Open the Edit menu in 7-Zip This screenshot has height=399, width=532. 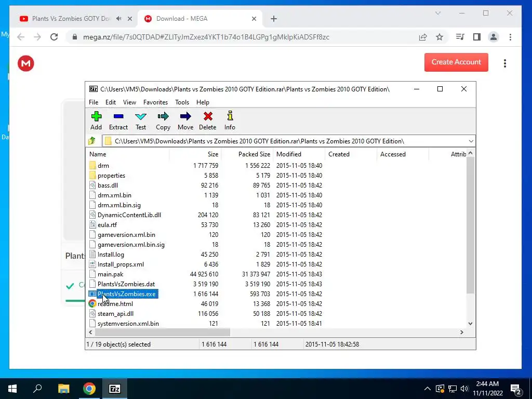pos(111,102)
